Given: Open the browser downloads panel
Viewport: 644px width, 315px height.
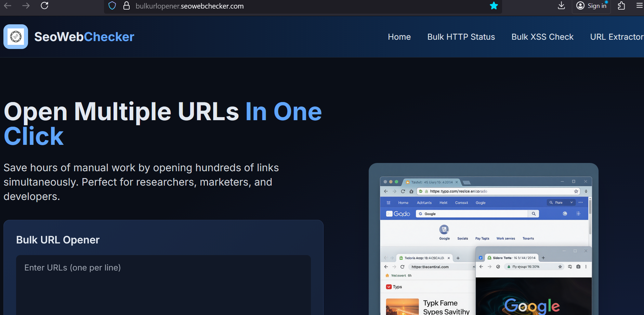Looking at the screenshot, I should [561, 6].
